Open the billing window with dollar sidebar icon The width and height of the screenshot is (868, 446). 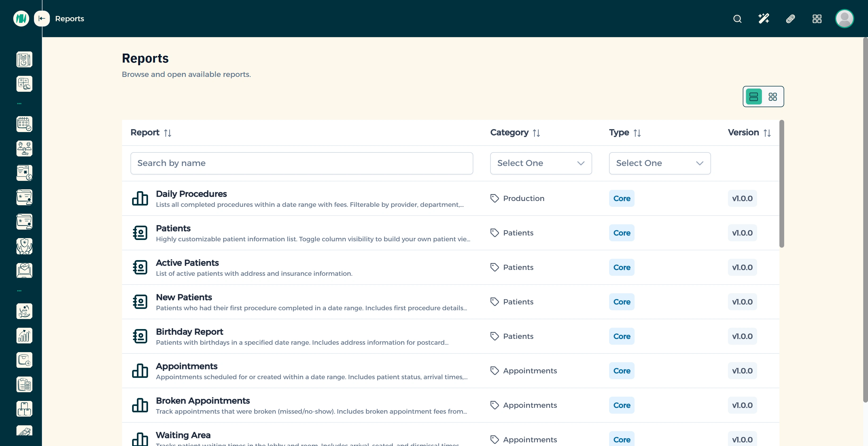[24, 173]
